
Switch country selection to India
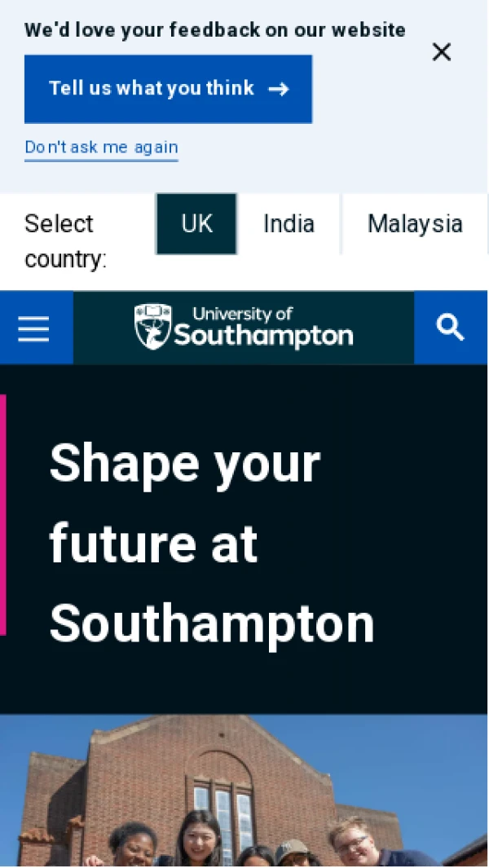(289, 223)
